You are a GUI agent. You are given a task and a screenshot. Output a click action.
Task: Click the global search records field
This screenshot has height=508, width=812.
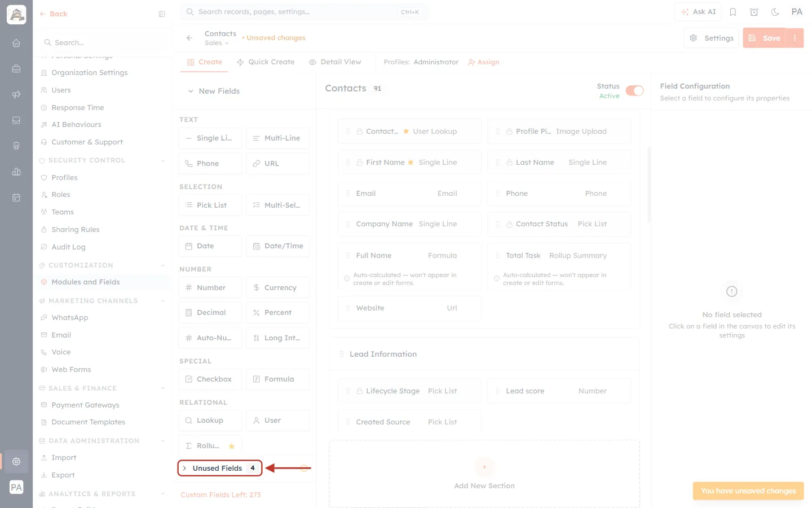304,12
